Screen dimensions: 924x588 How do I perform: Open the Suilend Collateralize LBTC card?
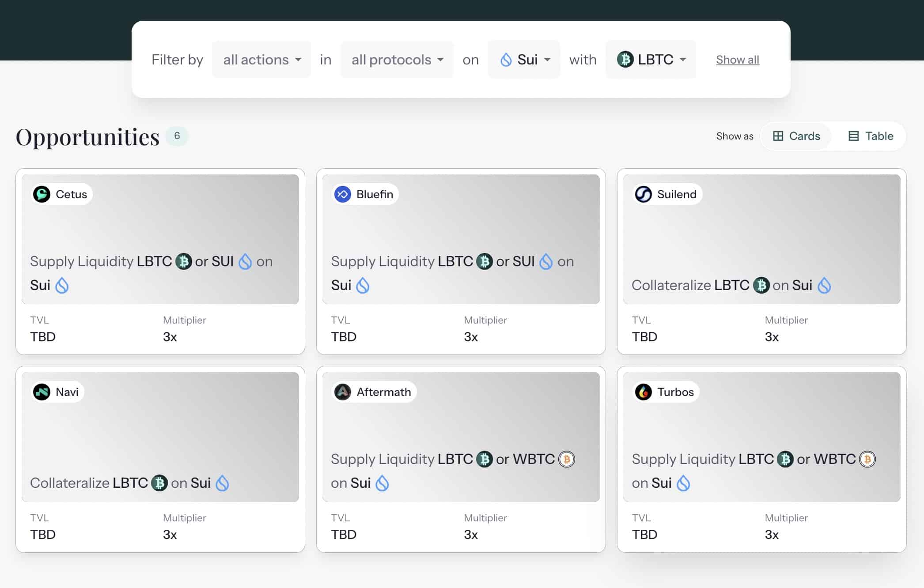click(762, 261)
